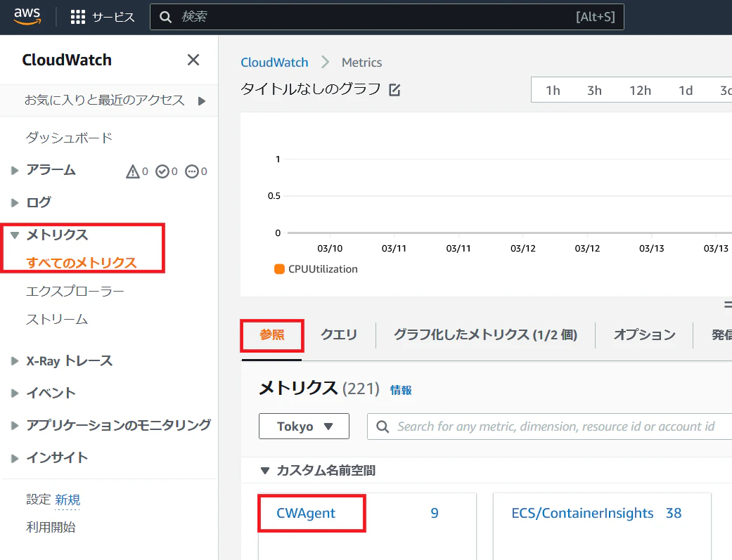Click the insufficient data alarm icon
Screen dimensions: 732x560
click(x=192, y=171)
